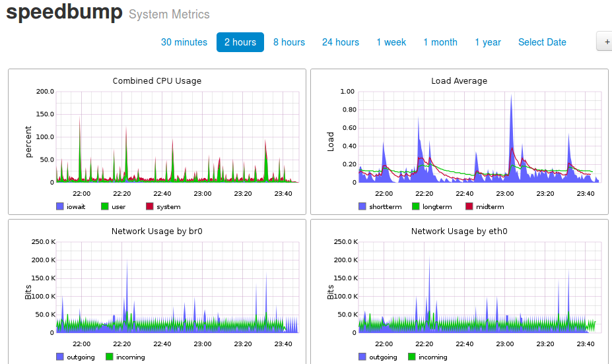Viewport: 612px width, 364px height.
Task: Click the System Metrics subtitle
Action: [169, 14]
